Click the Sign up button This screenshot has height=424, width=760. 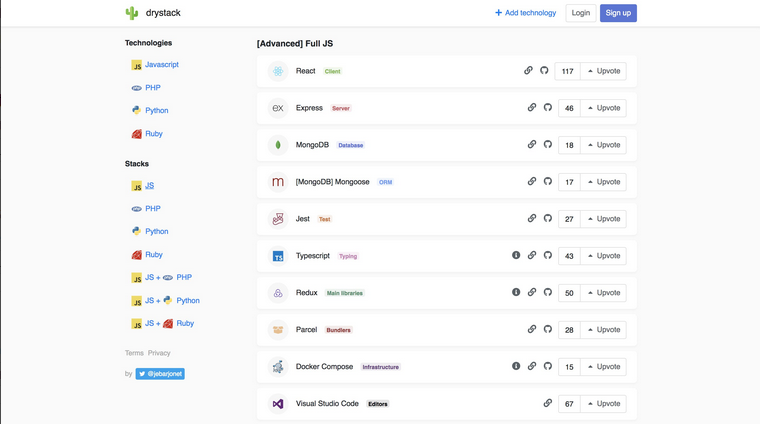tap(618, 13)
